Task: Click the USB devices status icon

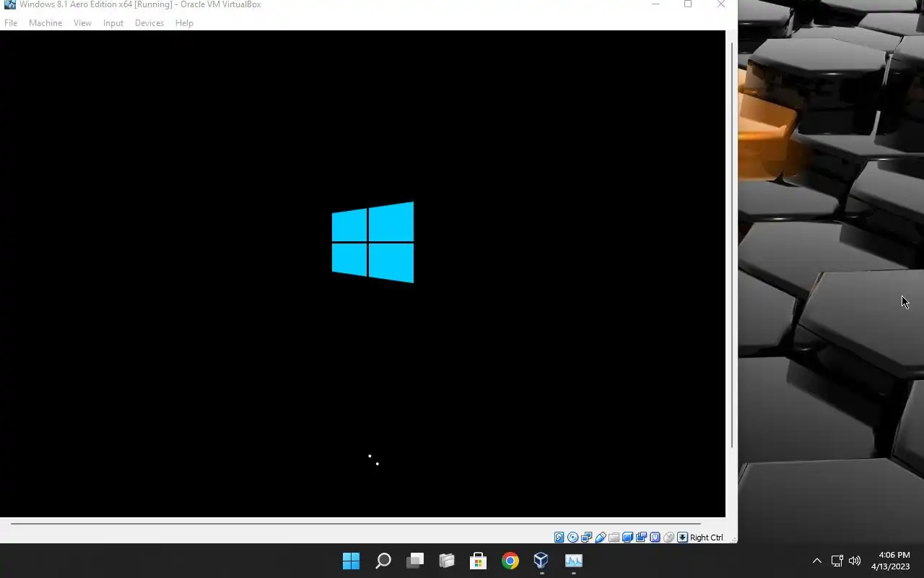Action: [600, 538]
